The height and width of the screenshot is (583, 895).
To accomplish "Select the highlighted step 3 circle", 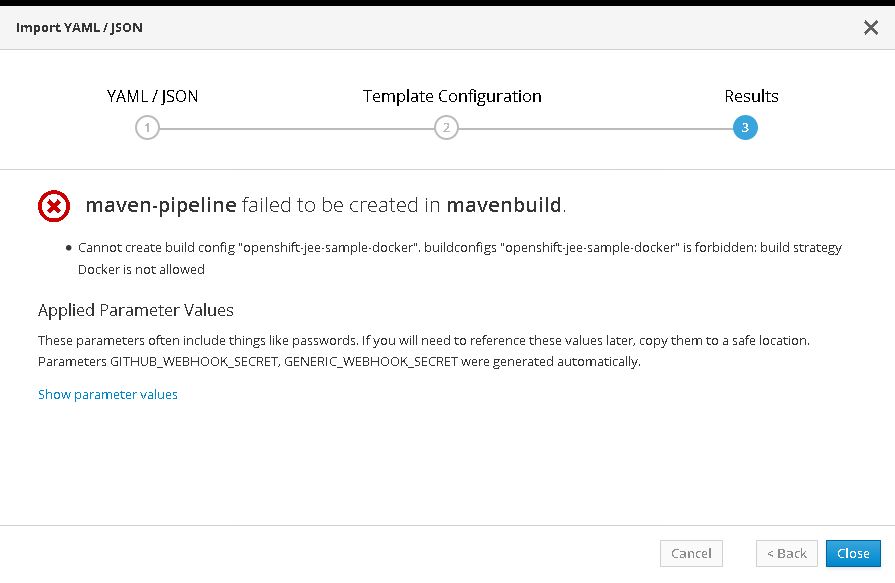I will [745, 127].
